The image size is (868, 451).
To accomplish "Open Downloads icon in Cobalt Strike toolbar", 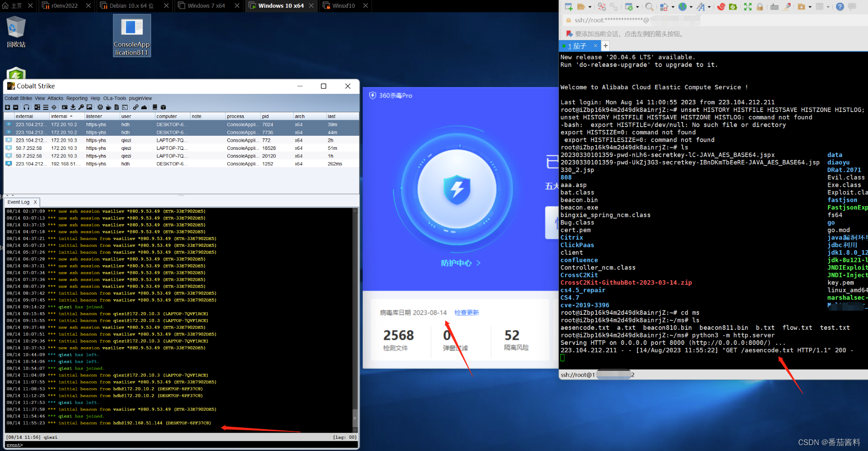I will [73, 108].
